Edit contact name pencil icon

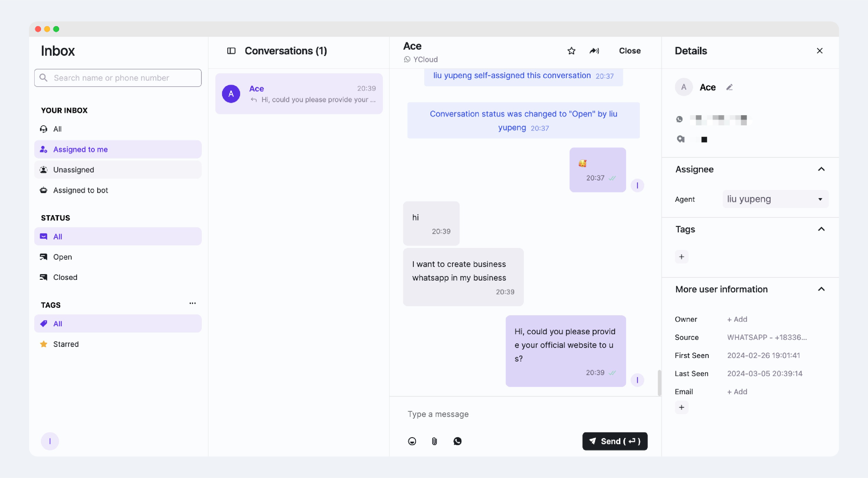click(729, 87)
